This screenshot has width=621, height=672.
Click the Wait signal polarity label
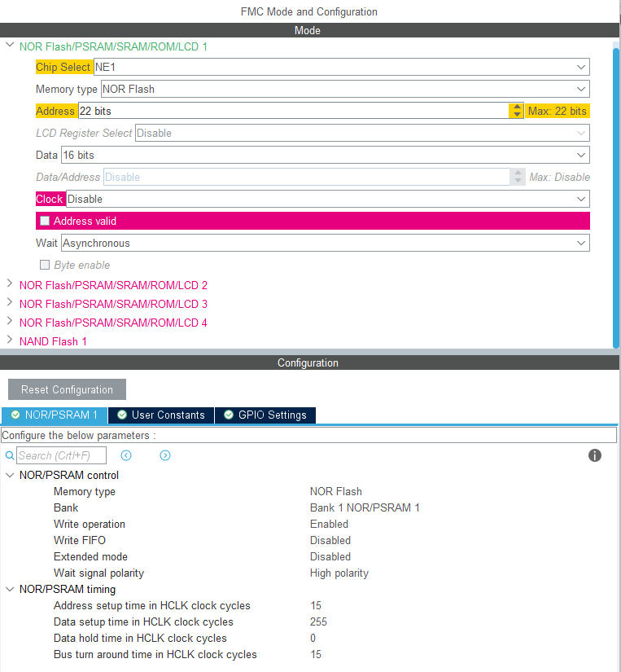(x=99, y=573)
